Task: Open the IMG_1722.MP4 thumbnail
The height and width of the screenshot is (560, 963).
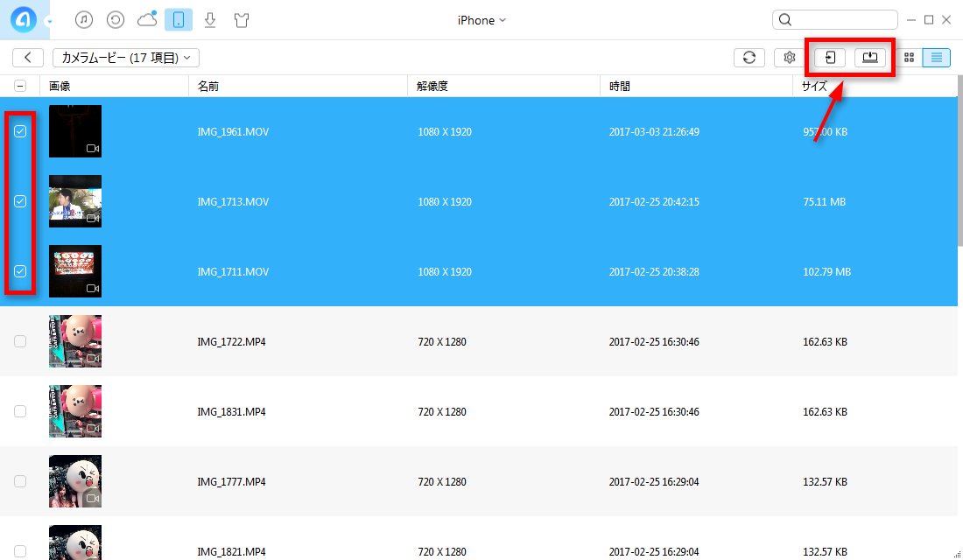Action: 75,341
